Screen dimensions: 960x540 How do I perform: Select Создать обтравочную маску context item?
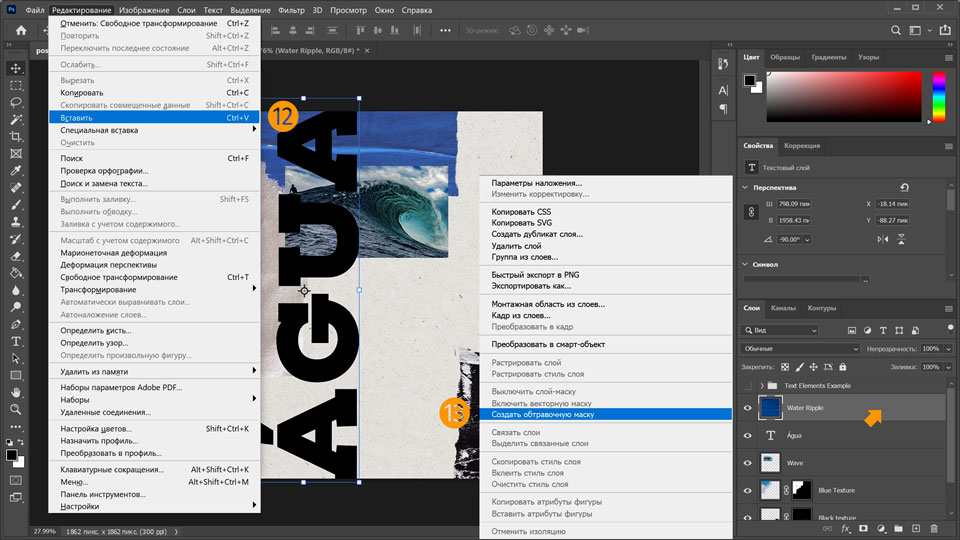(542, 414)
